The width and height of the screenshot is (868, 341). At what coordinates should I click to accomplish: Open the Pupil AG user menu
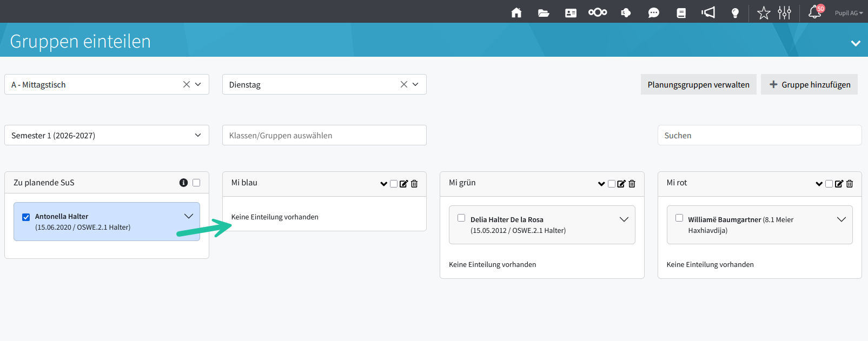pos(849,13)
